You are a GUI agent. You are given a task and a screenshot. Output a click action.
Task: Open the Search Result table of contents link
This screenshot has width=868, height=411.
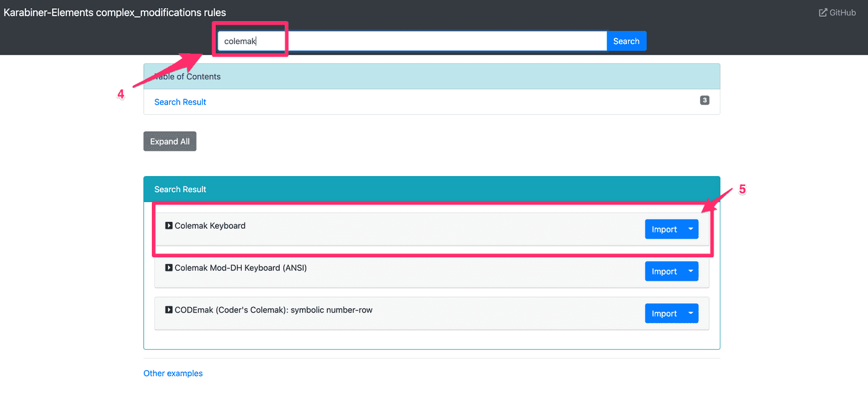180,102
